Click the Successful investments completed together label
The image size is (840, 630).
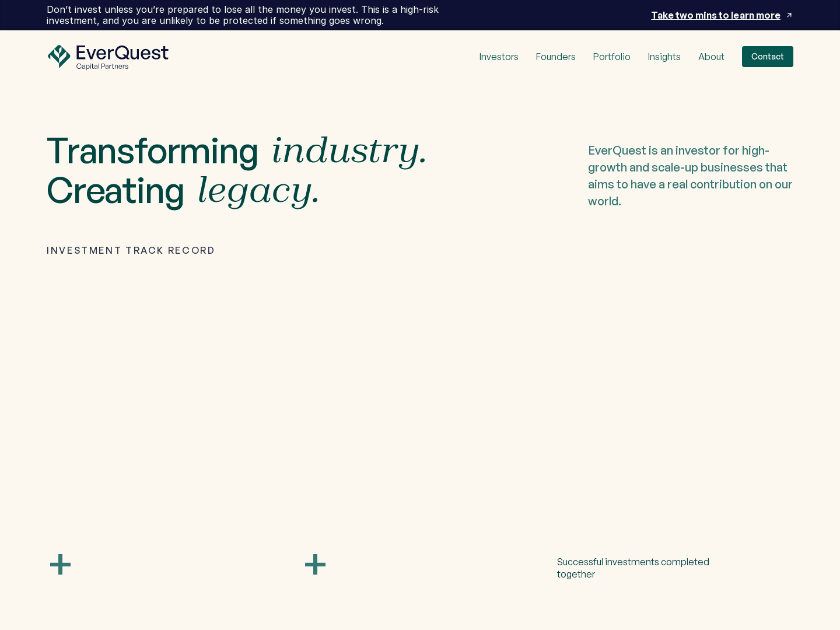click(x=633, y=568)
